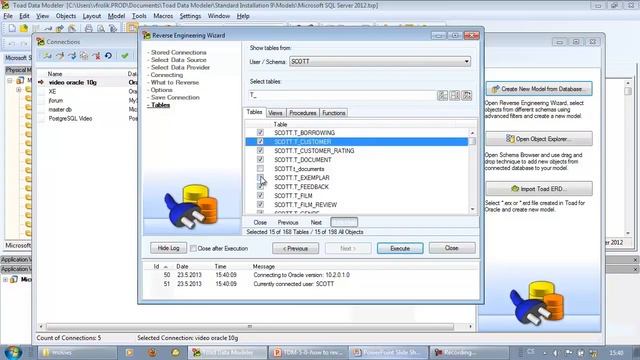
Task: Click the Execute button
Action: (x=400, y=248)
